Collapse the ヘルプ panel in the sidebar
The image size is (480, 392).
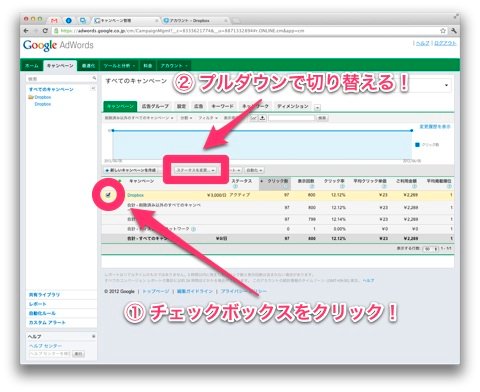pyautogui.click(x=94, y=337)
